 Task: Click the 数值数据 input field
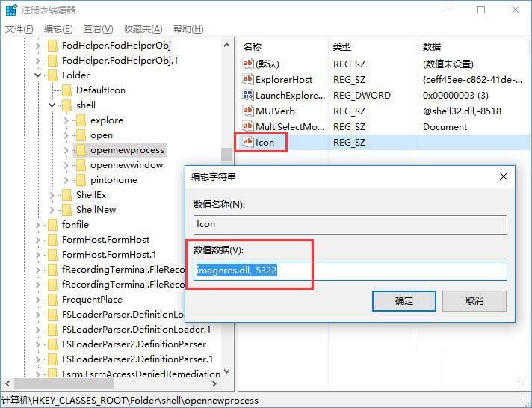[350, 271]
